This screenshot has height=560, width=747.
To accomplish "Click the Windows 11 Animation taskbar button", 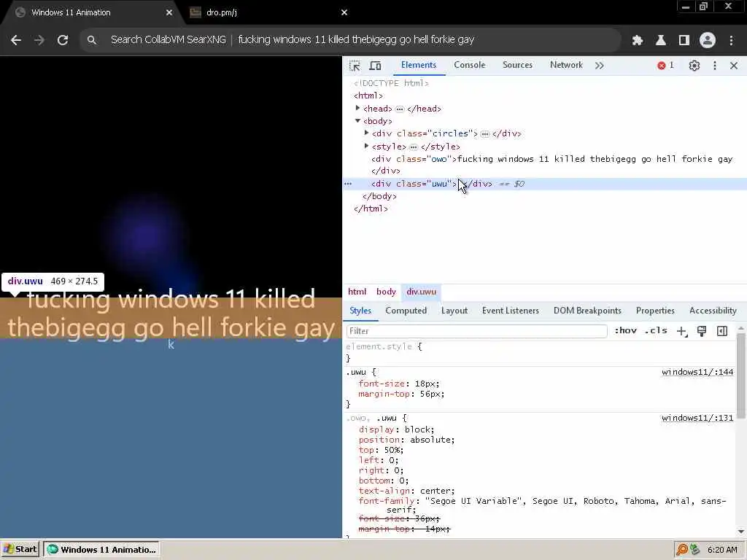I will pyautogui.click(x=101, y=550).
